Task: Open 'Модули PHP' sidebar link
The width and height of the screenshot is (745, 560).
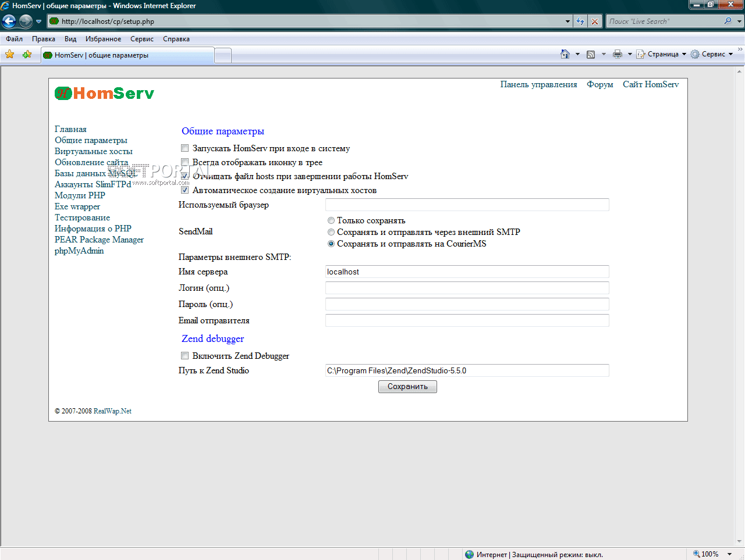Action: (x=80, y=195)
